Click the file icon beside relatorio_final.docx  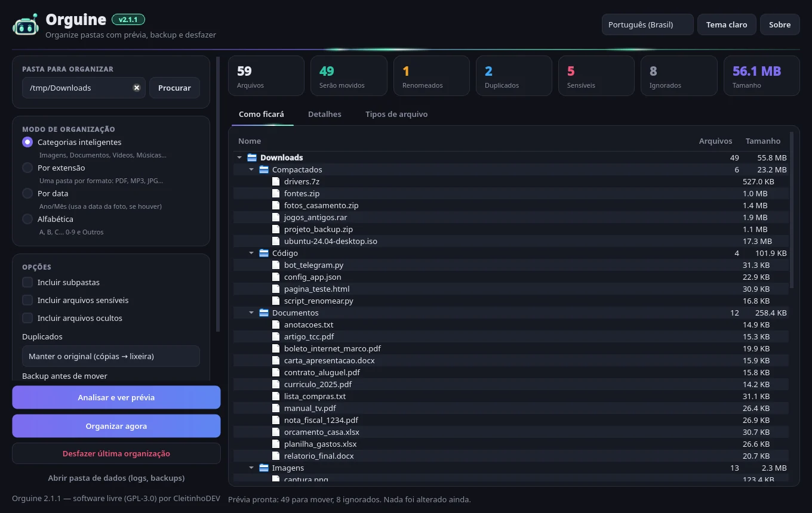coord(276,456)
